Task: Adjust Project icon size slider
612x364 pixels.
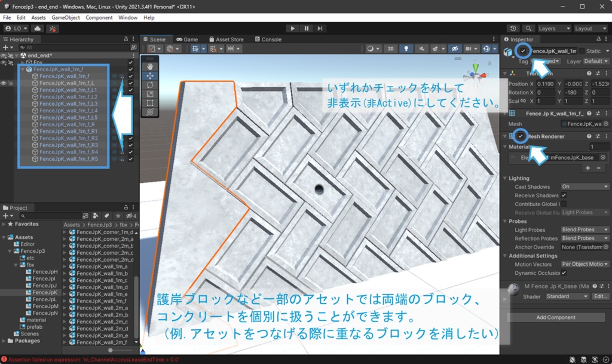Action: [x=111, y=350]
